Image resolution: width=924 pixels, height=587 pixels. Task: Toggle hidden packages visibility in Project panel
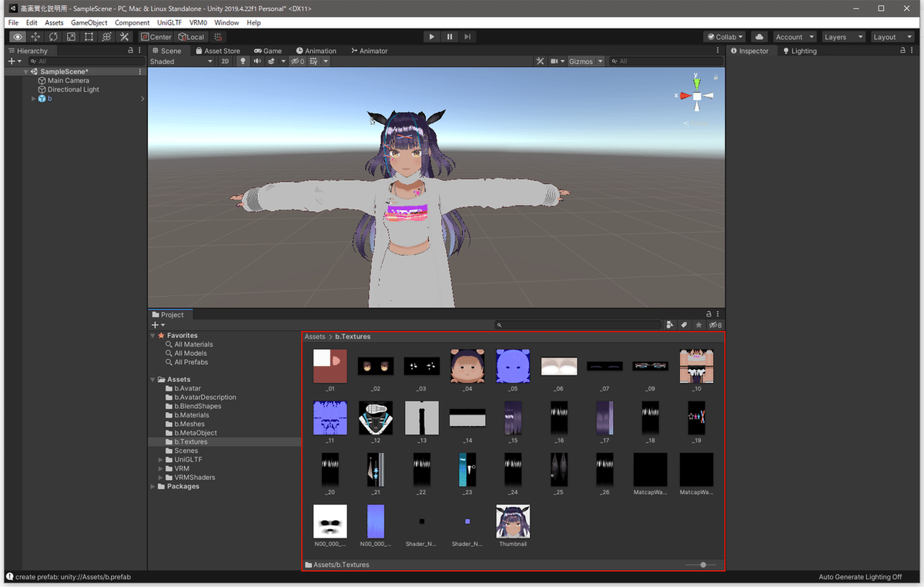click(715, 325)
